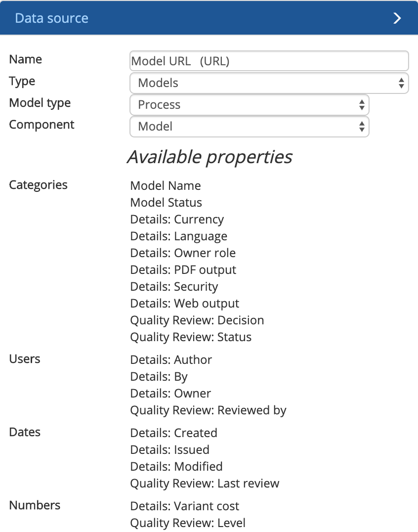Viewport: 418px width, 532px height.
Task: Pick the Quality Review: Last review property
Action: click(x=205, y=484)
